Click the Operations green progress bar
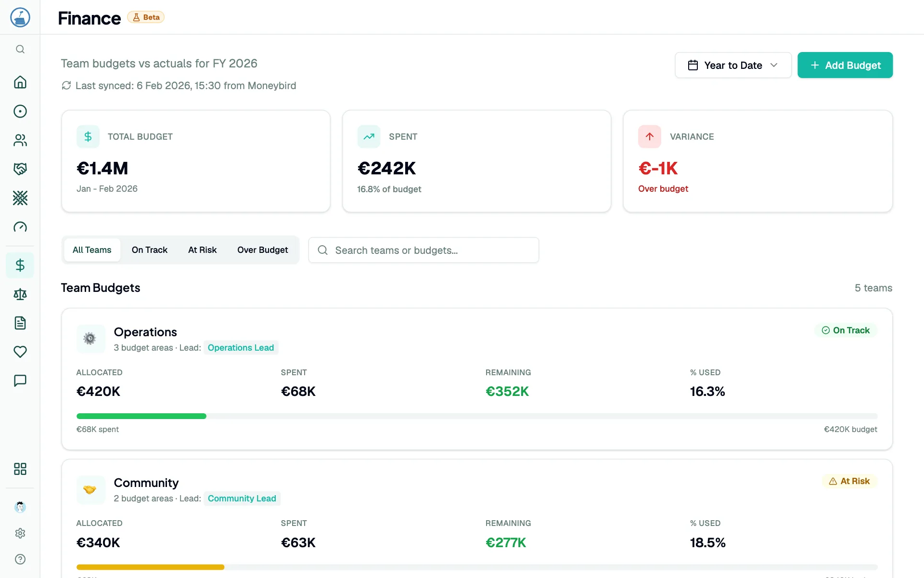The width and height of the screenshot is (924, 578). click(x=141, y=416)
